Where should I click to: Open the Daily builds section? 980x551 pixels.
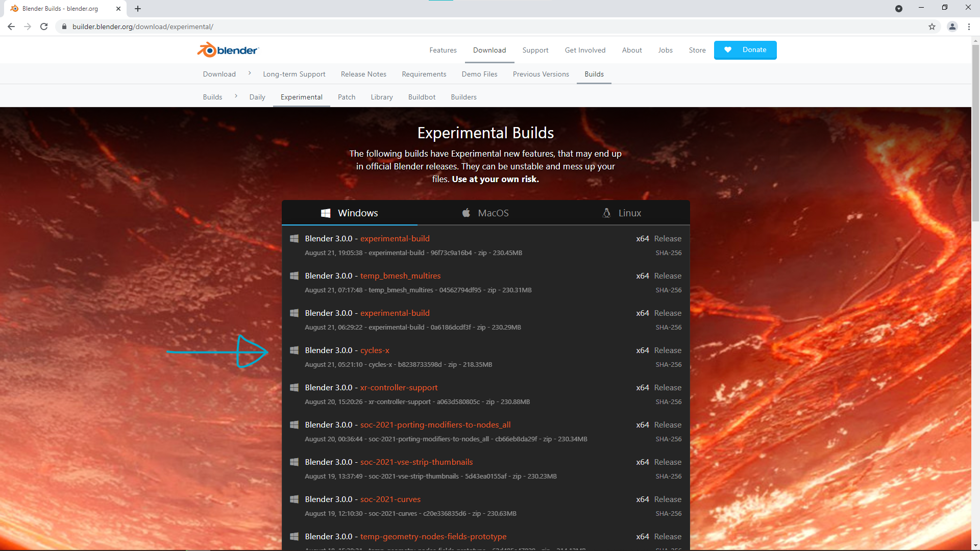click(257, 97)
